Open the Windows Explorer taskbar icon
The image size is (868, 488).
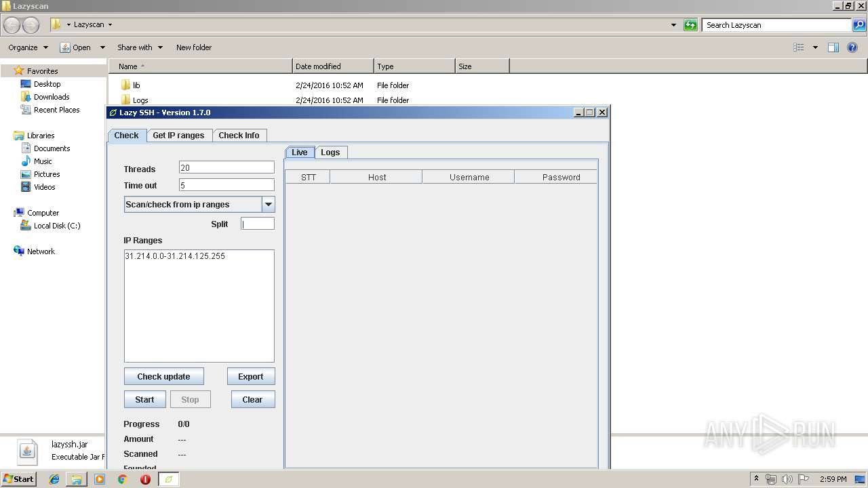[x=77, y=479]
